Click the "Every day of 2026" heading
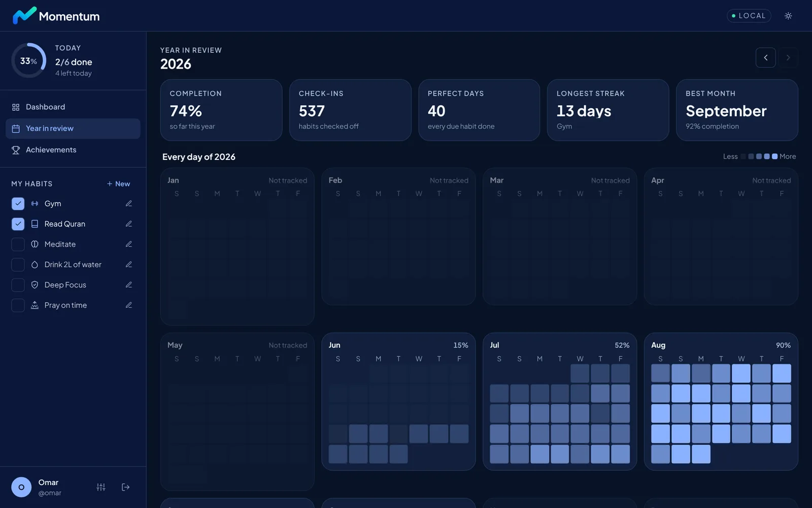This screenshot has width=812, height=508. 199,157
